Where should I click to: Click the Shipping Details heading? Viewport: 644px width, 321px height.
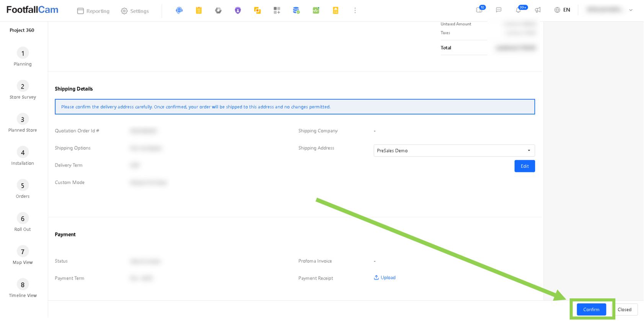[x=74, y=89]
